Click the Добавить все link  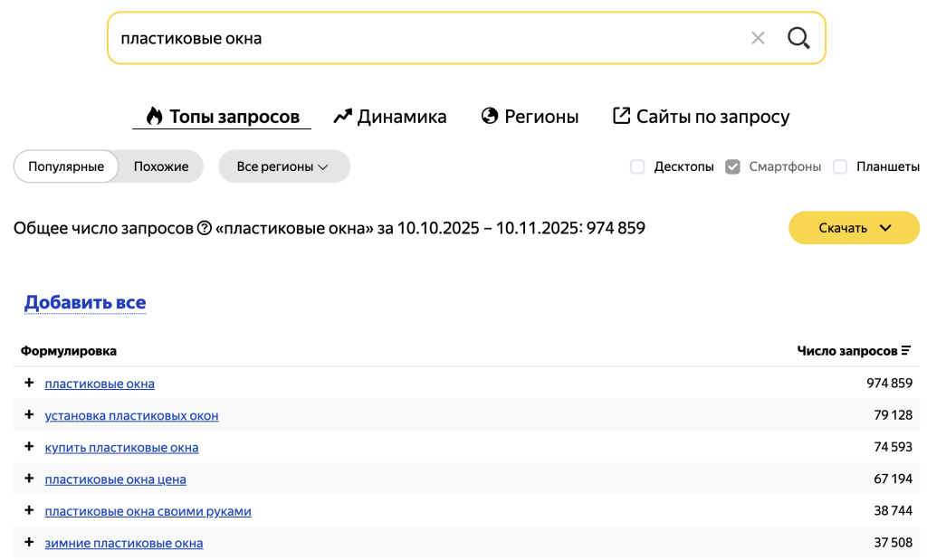tap(85, 302)
